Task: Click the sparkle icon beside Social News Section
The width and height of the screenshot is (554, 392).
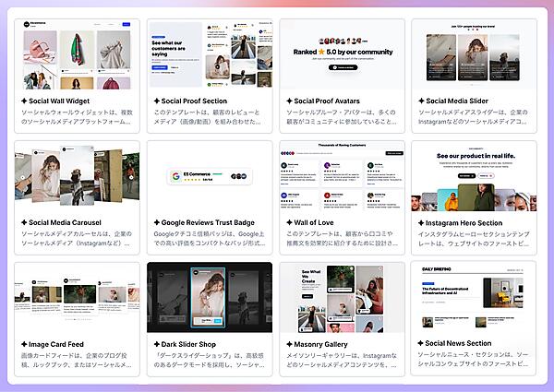Action: click(x=420, y=343)
